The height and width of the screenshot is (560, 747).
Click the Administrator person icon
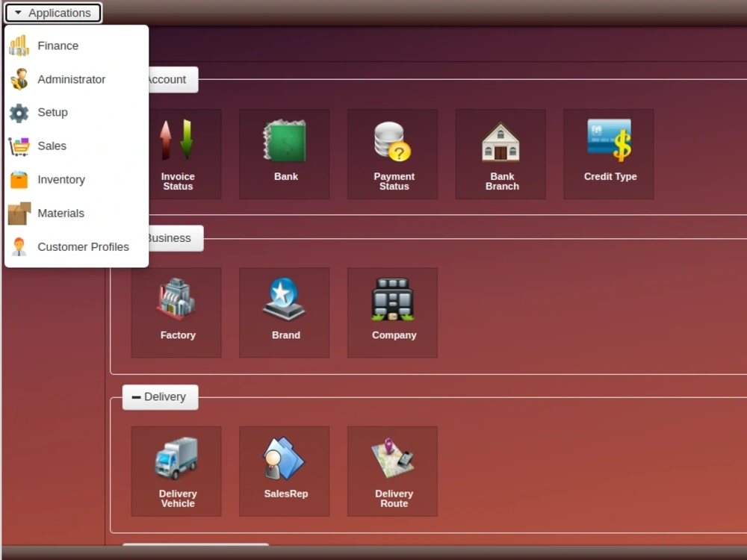pos(19,79)
